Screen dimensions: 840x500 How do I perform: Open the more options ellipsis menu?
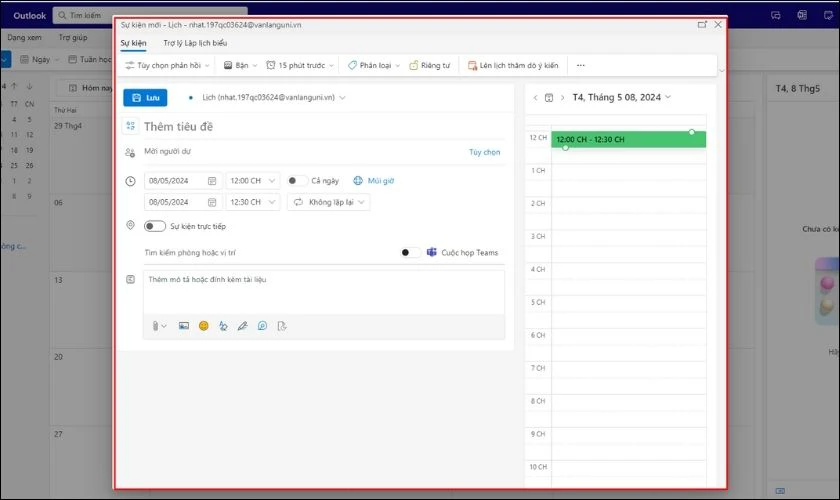581,65
